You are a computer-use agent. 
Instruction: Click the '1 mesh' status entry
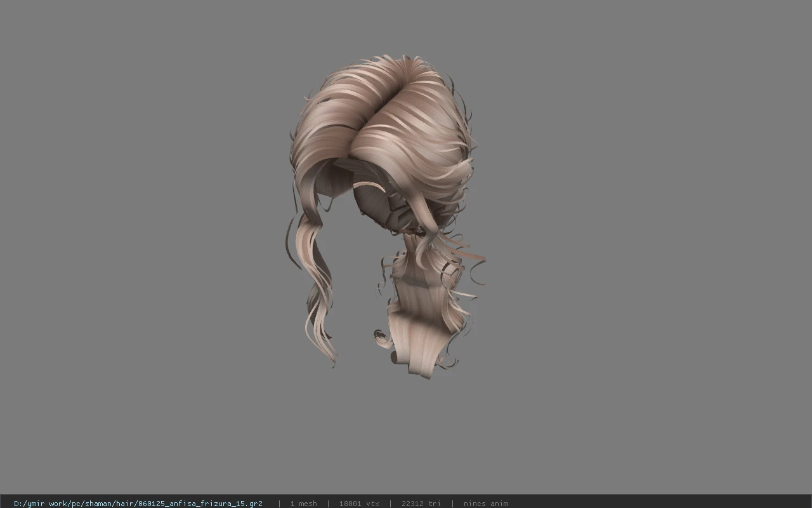click(303, 504)
